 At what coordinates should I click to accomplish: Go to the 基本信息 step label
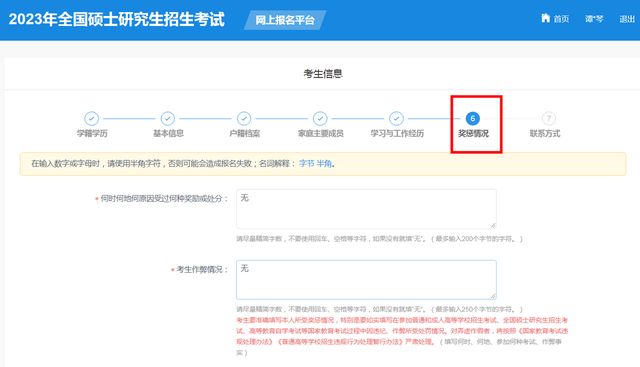click(x=168, y=133)
